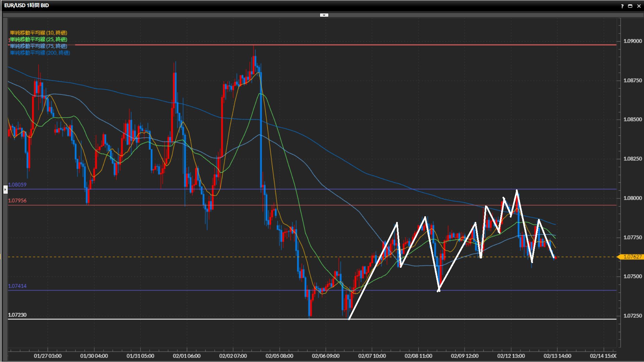Select the 10-period moving average label

[39, 33]
